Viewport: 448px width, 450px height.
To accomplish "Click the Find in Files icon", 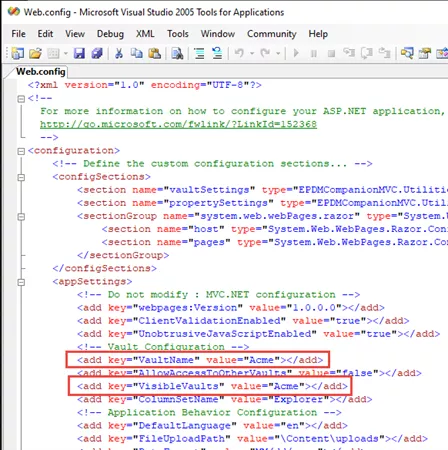I will (x=177, y=53).
